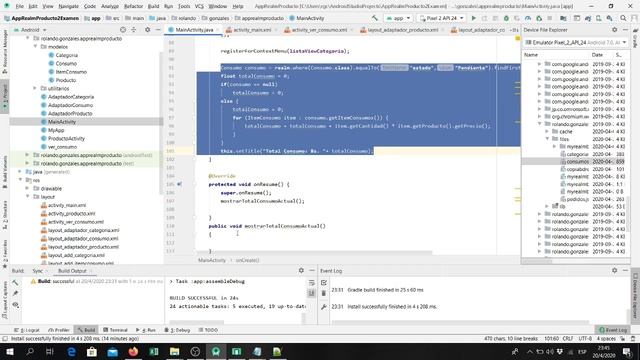
Task: Open the File menu
Action: click(20, 6)
